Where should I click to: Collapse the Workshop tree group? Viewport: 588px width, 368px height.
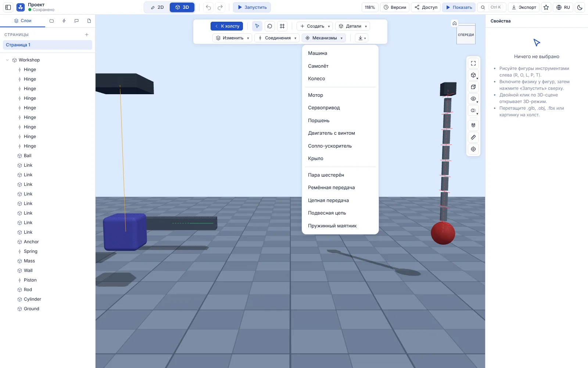pos(7,60)
